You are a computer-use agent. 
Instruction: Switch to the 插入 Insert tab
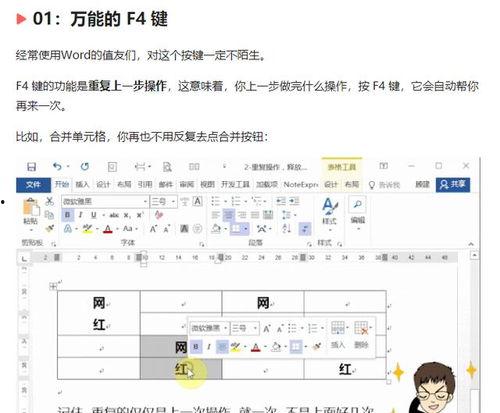point(82,184)
